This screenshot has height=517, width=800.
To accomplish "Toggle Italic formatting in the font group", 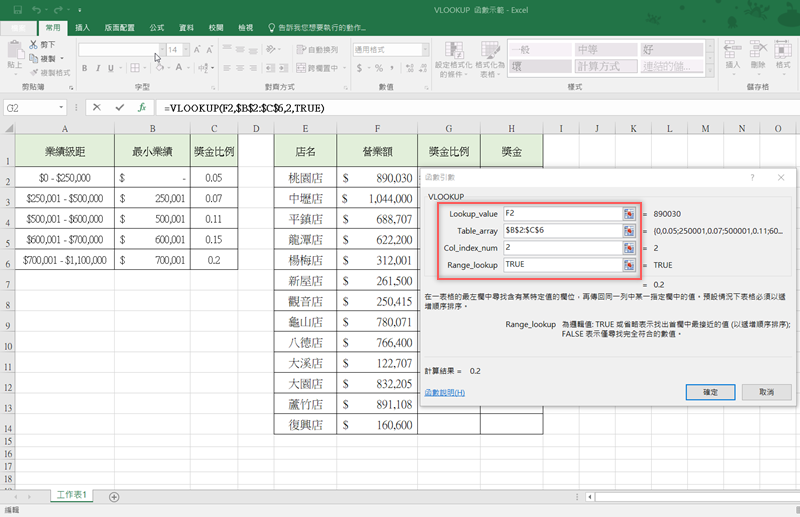I will pos(98,69).
